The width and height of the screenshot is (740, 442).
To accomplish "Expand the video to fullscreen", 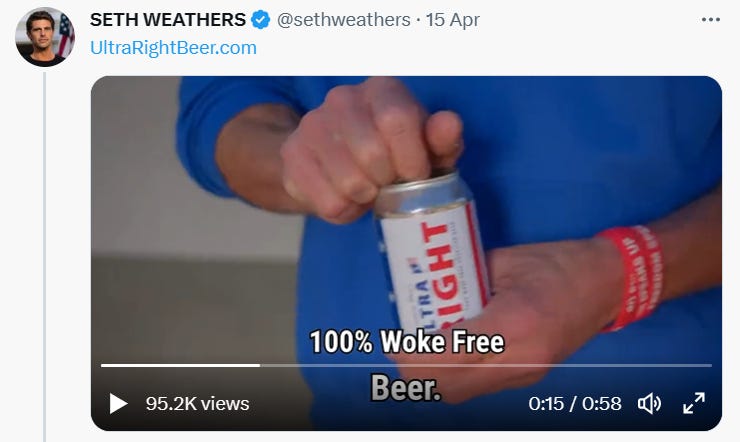I will point(694,403).
